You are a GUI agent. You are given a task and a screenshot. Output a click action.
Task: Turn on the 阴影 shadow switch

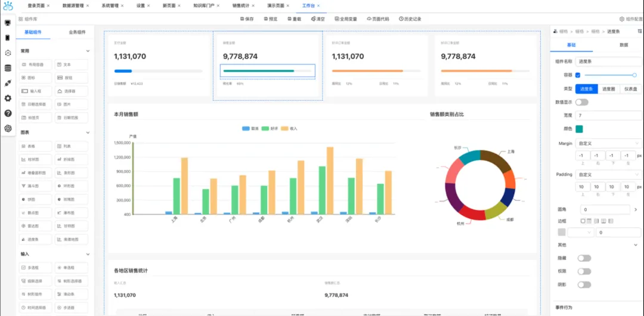click(x=584, y=284)
